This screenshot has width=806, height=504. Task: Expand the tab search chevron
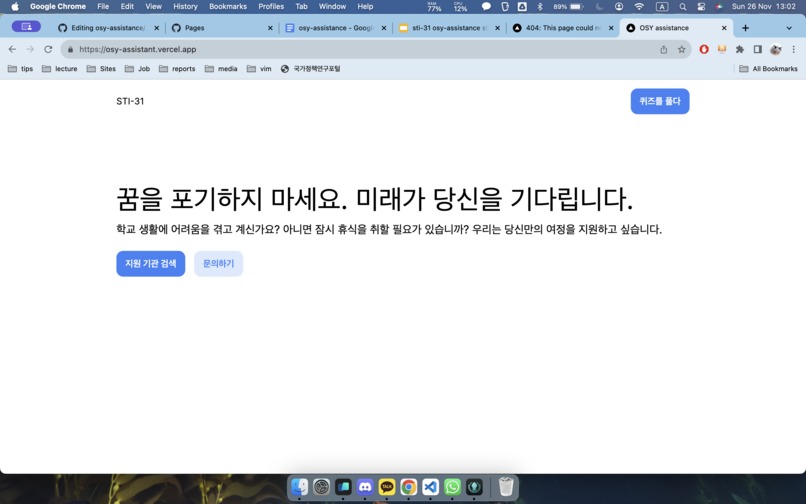click(789, 28)
